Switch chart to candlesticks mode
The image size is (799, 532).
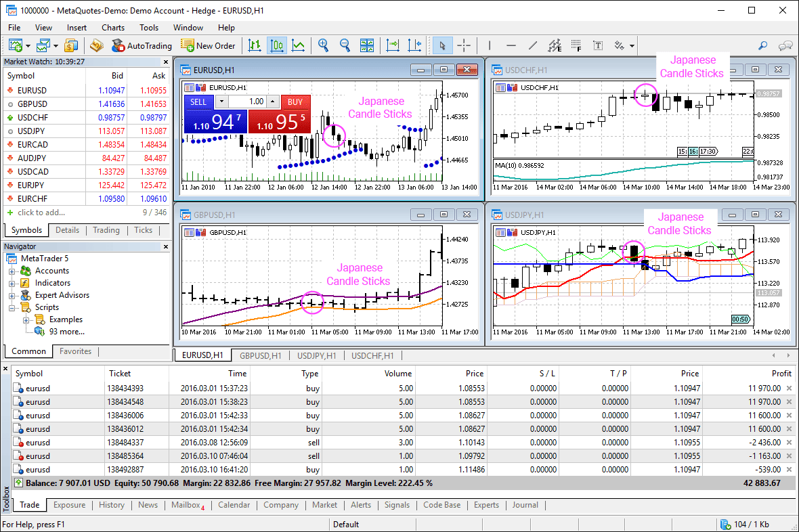pos(277,46)
